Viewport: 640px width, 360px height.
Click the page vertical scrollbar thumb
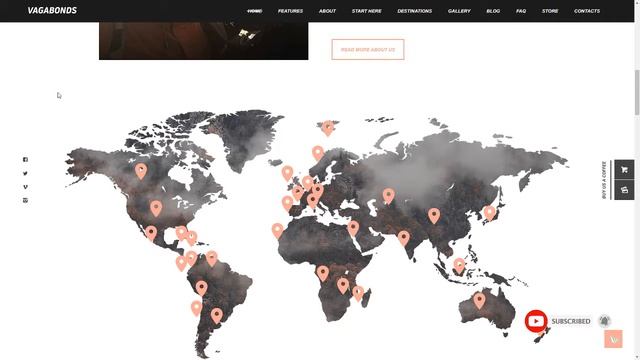coord(637,92)
